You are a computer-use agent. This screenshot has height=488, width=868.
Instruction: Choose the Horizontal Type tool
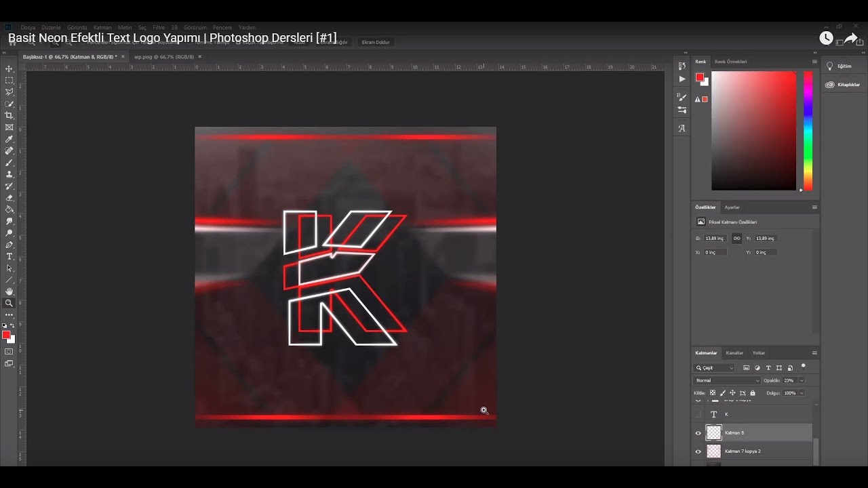click(9, 256)
